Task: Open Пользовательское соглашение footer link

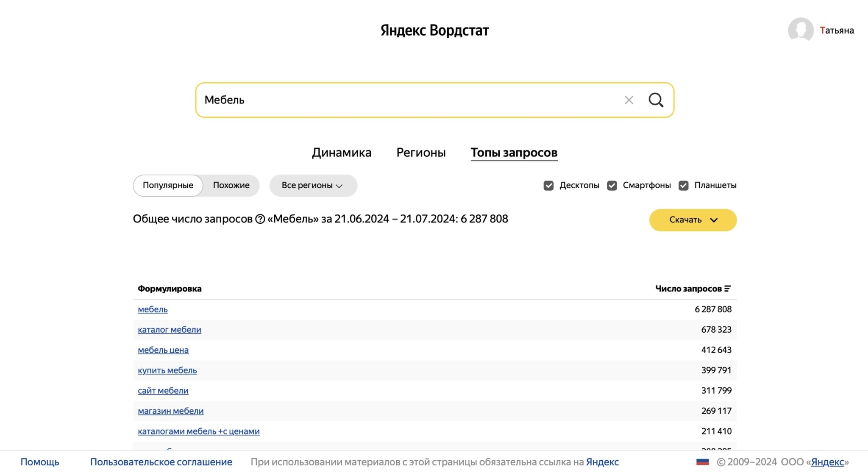Action: 161,462
